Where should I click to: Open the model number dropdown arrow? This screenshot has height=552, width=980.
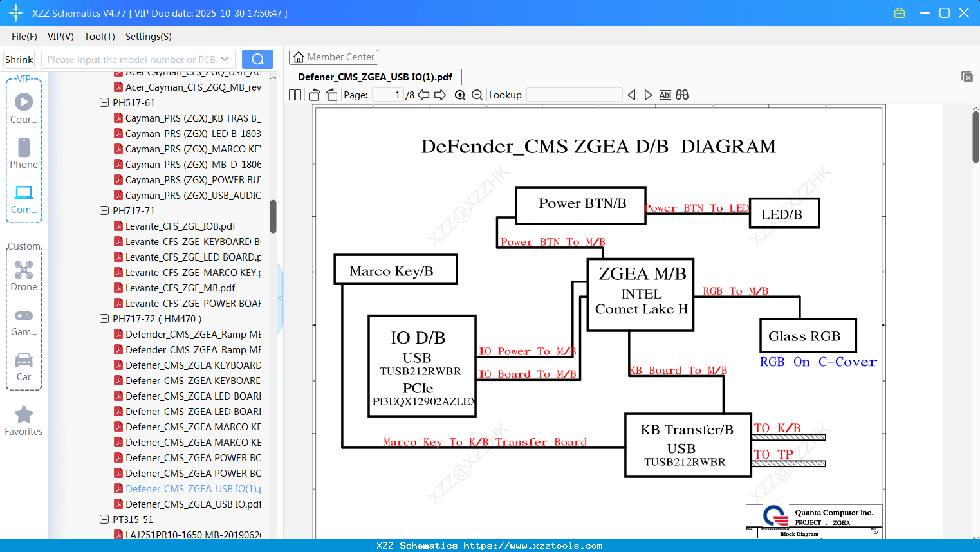tap(225, 59)
